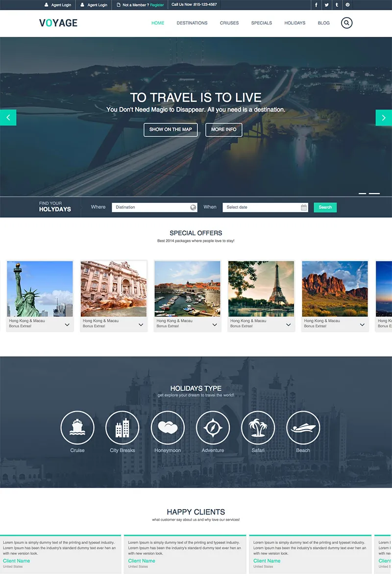Open the SPECIALS menu item
The width and height of the screenshot is (392, 588).
(262, 23)
